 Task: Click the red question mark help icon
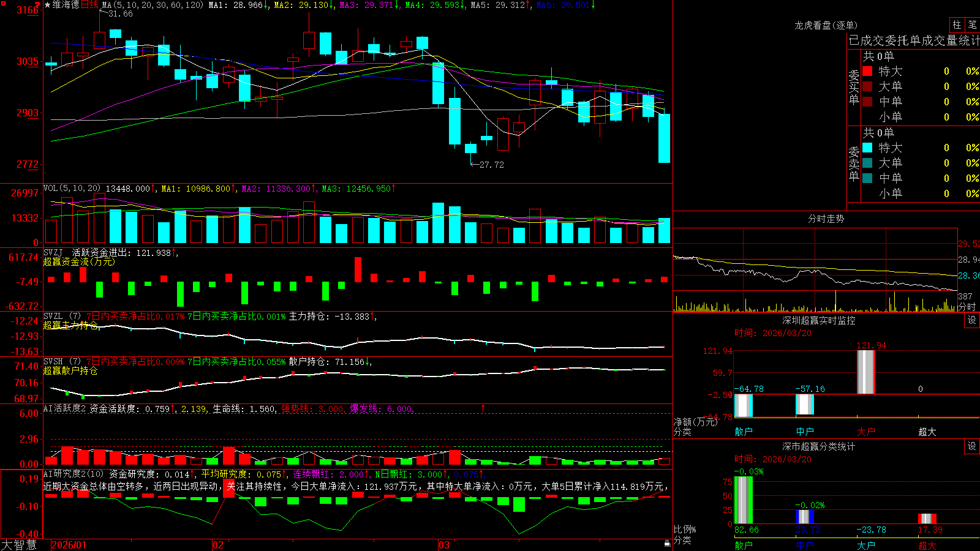point(39,6)
